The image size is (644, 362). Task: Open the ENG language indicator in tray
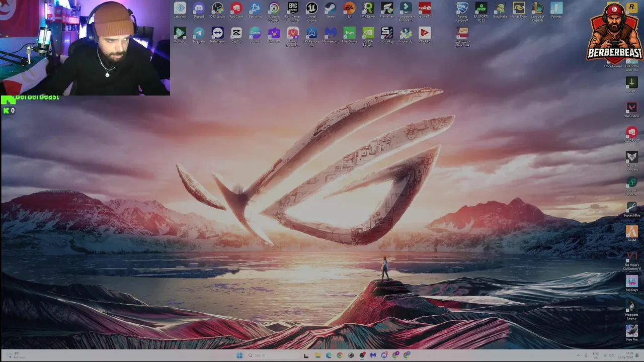coord(596,355)
